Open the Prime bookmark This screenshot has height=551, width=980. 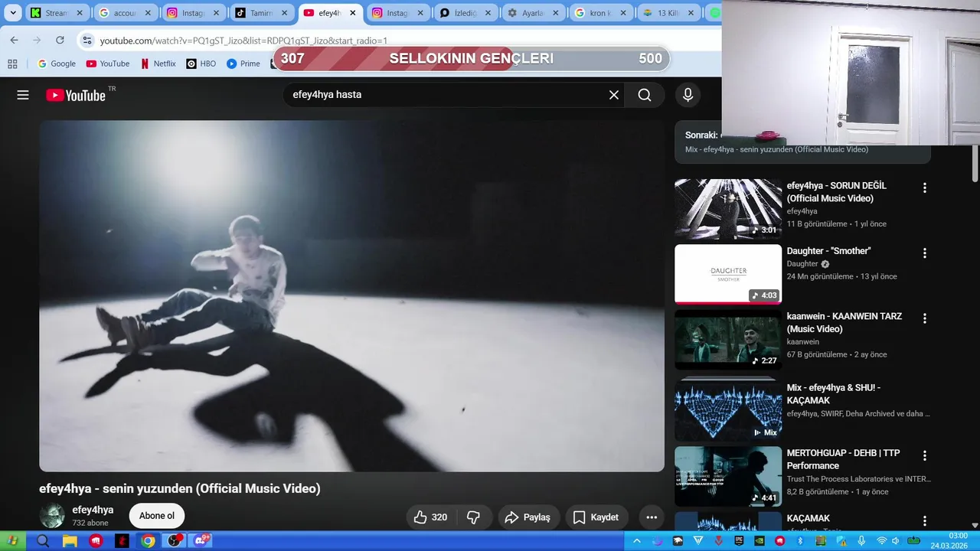[x=243, y=64]
